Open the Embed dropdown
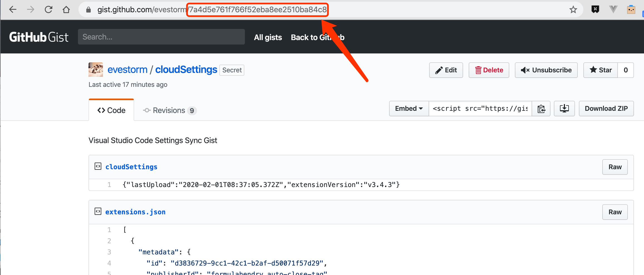644x275 pixels. 409,109
